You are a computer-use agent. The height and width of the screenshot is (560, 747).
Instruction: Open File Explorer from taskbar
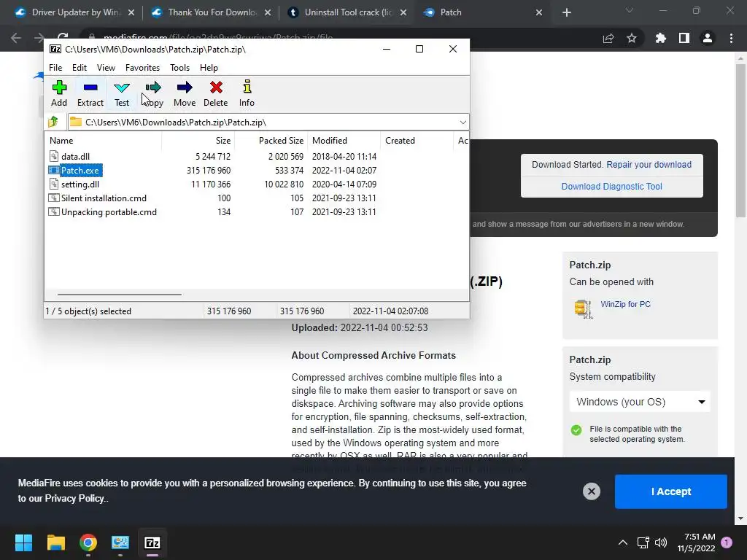[55, 542]
